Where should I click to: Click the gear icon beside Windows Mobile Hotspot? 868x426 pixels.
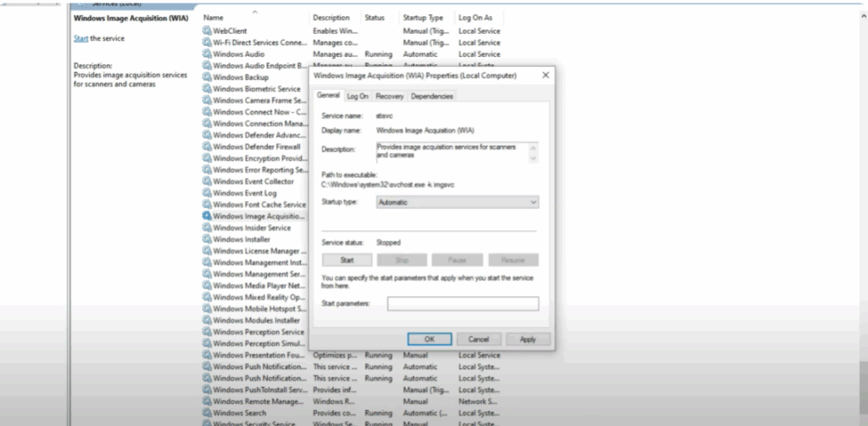(207, 309)
